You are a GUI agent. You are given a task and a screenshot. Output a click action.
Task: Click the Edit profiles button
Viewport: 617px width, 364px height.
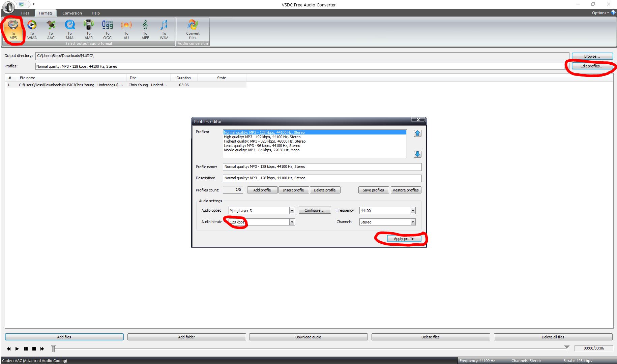pos(592,66)
